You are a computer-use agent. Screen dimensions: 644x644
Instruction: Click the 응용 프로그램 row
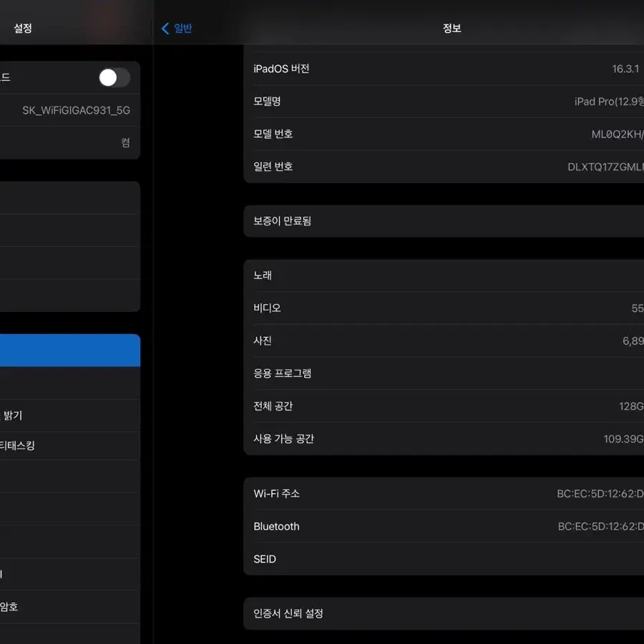tap(444, 374)
